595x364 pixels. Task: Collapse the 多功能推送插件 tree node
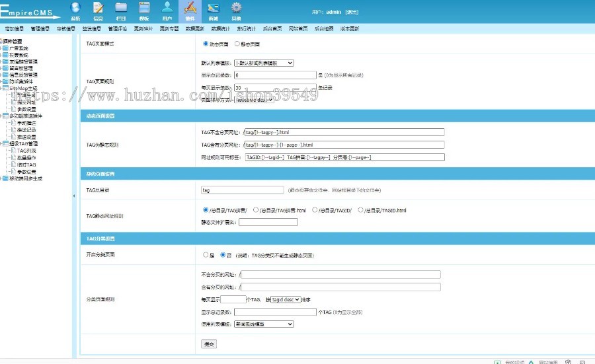pyautogui.click(x=1, y=116)
